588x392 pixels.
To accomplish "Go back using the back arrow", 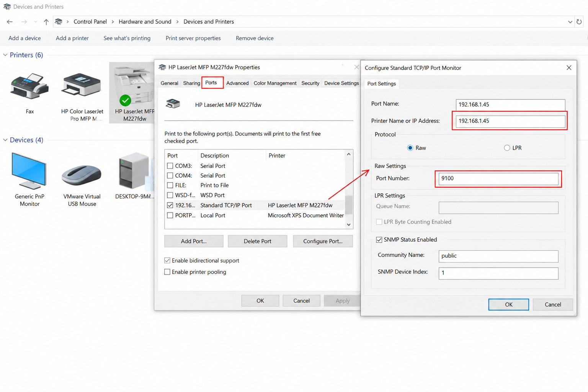I will coord(10,22).
